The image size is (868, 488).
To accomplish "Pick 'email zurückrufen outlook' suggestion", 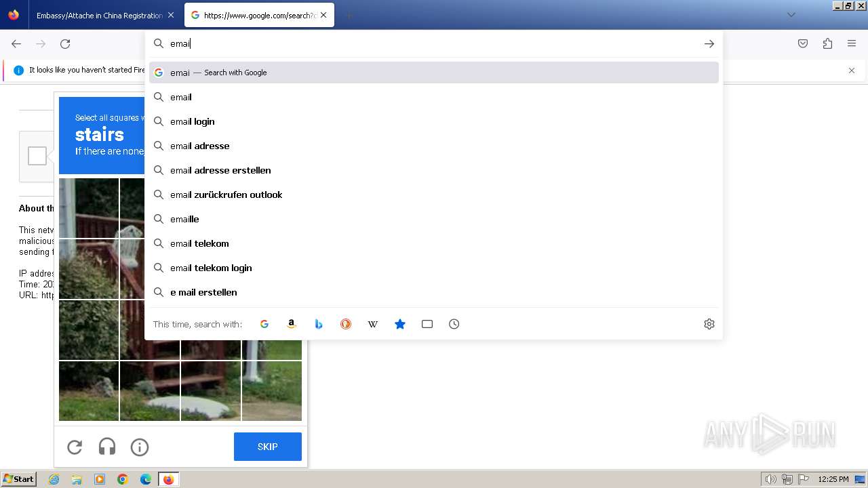I will (434, 195).
